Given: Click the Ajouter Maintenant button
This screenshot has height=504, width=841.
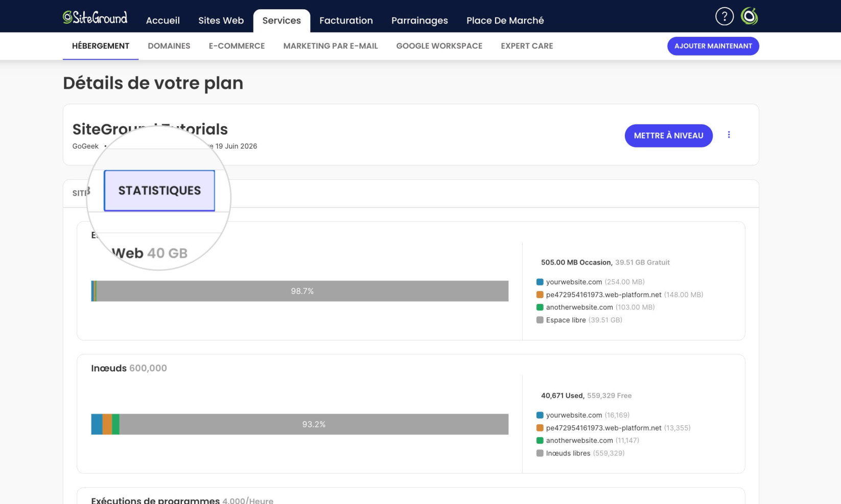Looking at the screenshot, I should pyautogui.click(x=713, y=46).
